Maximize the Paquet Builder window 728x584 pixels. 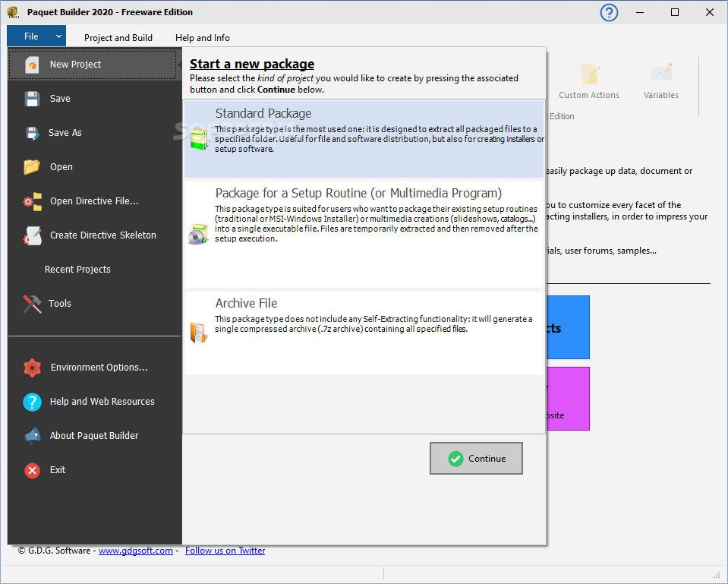tap(675, 13)
